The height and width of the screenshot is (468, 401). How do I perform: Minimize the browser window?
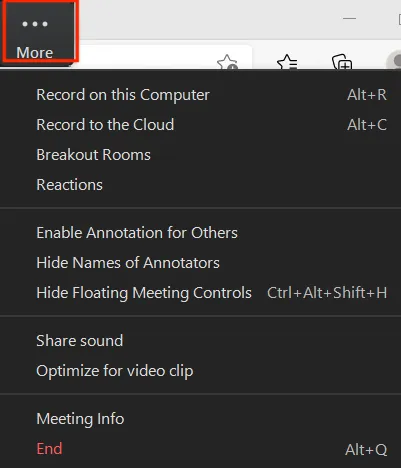pos(349,18)
